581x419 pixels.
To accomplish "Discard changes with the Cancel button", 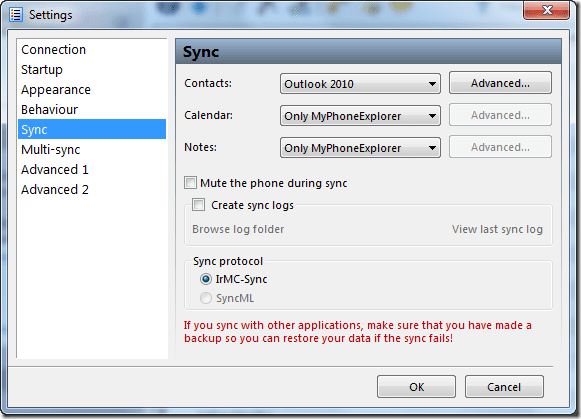I will point(504,387).
